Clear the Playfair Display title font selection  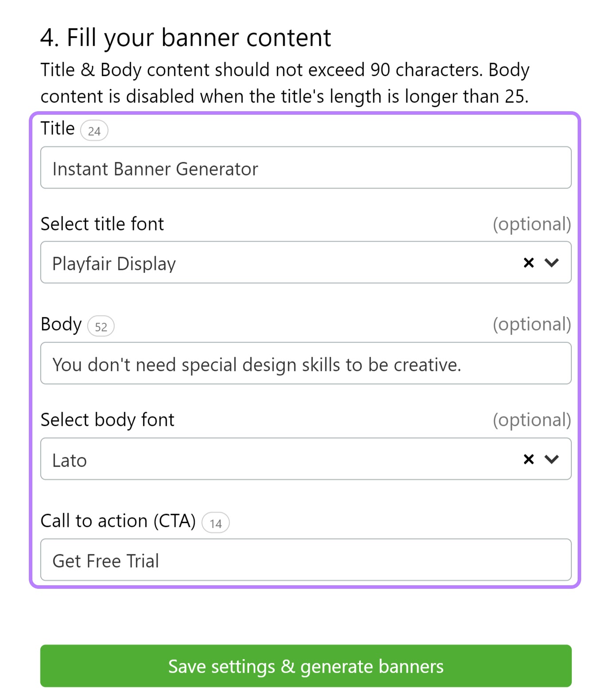[528, 263]
